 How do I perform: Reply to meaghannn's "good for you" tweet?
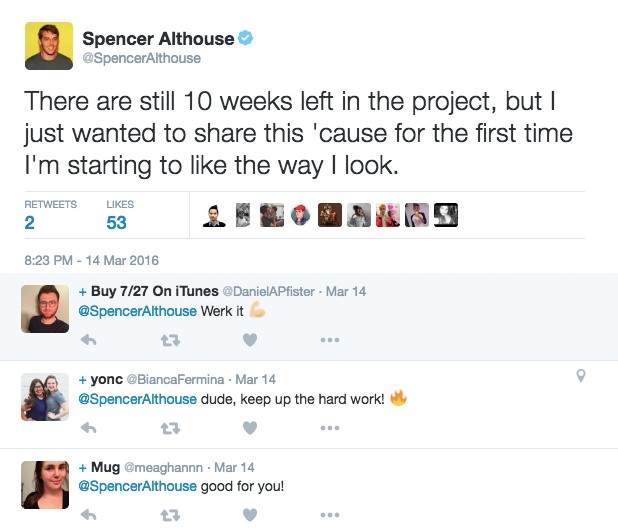point(88,515)
